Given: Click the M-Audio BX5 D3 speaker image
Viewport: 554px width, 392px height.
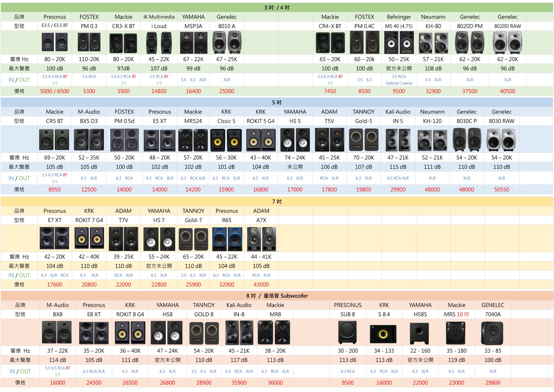Looking at the screenshot, I should pyautogui.click(x=89, y=140).
